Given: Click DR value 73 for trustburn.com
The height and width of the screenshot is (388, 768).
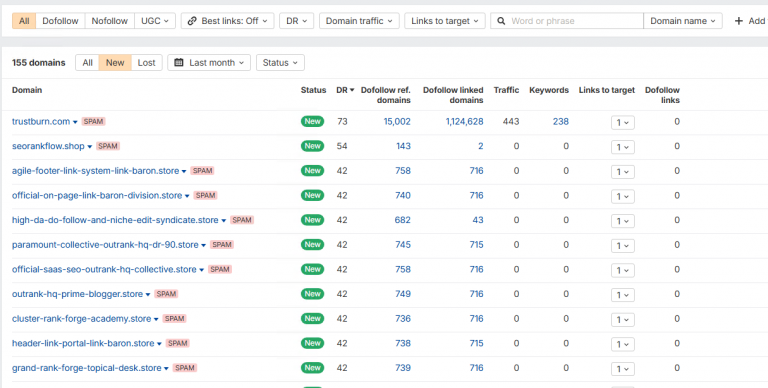Looking at the screenshot, I should tap(342, 121).
